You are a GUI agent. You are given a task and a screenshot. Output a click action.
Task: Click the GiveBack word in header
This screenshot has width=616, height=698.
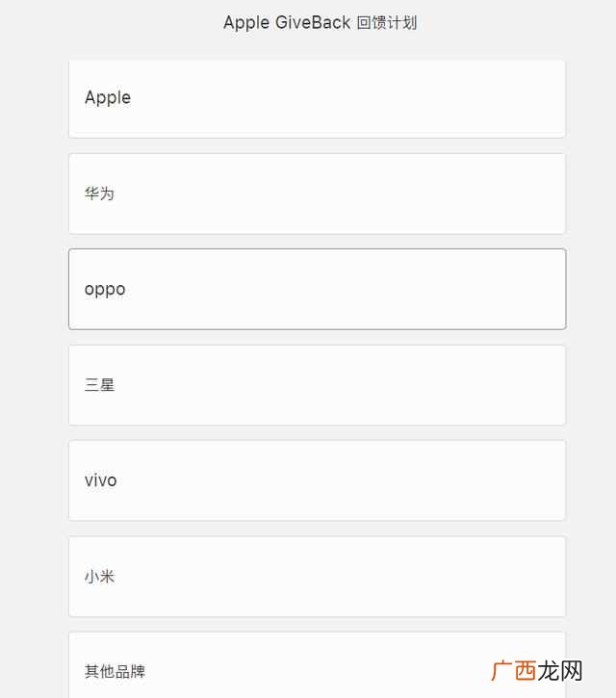click(x=313, y=23)
